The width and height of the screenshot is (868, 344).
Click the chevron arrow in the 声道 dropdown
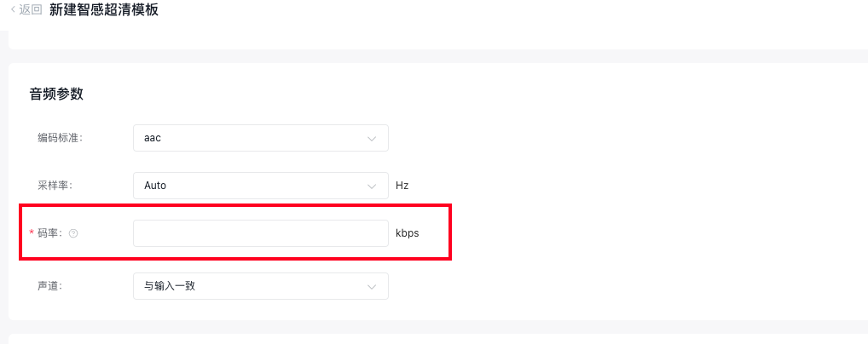(372, 287)
